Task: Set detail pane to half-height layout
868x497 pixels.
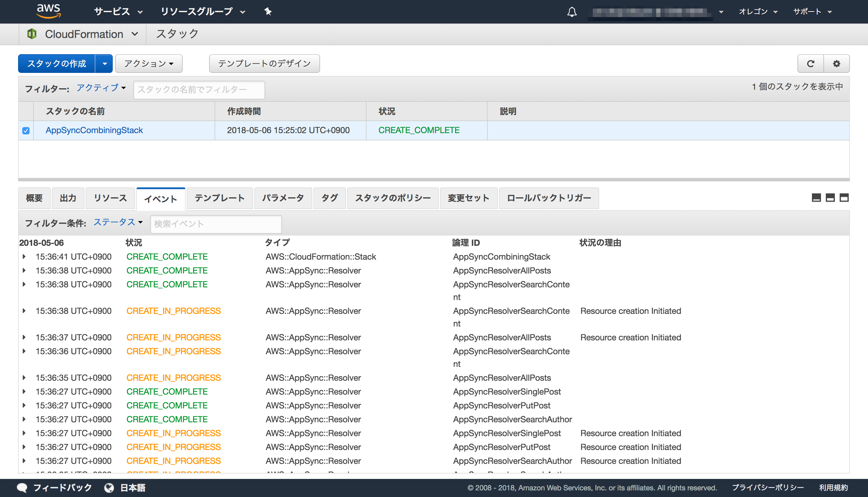Action: (x=830, y=198)
